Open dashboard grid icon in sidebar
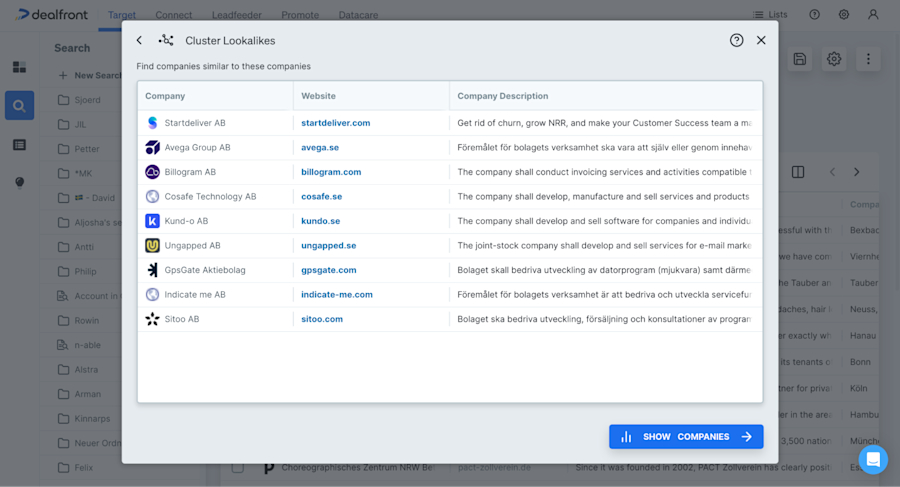The image size is (900, 487). (20, 67)
